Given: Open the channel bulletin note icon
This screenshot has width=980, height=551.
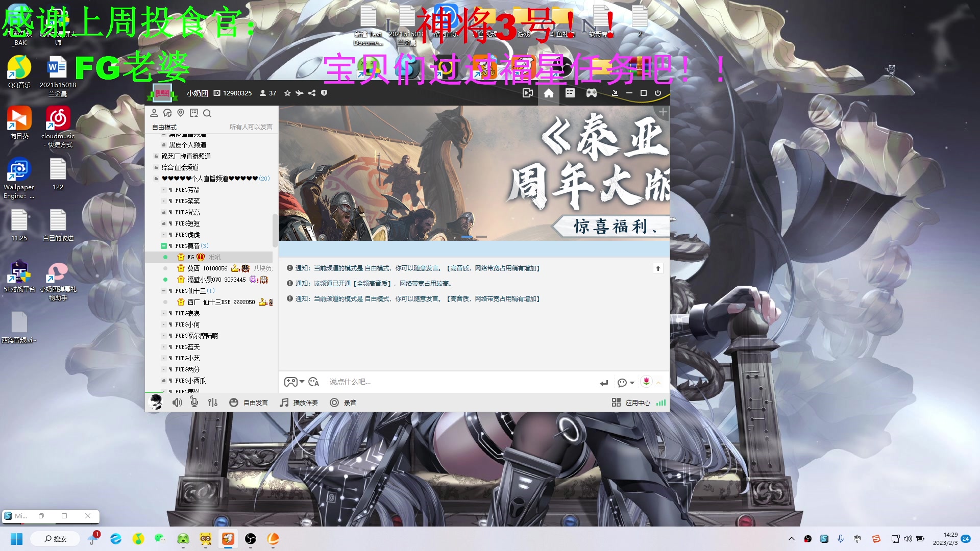Looking at the screenshot, I should 194,113.
